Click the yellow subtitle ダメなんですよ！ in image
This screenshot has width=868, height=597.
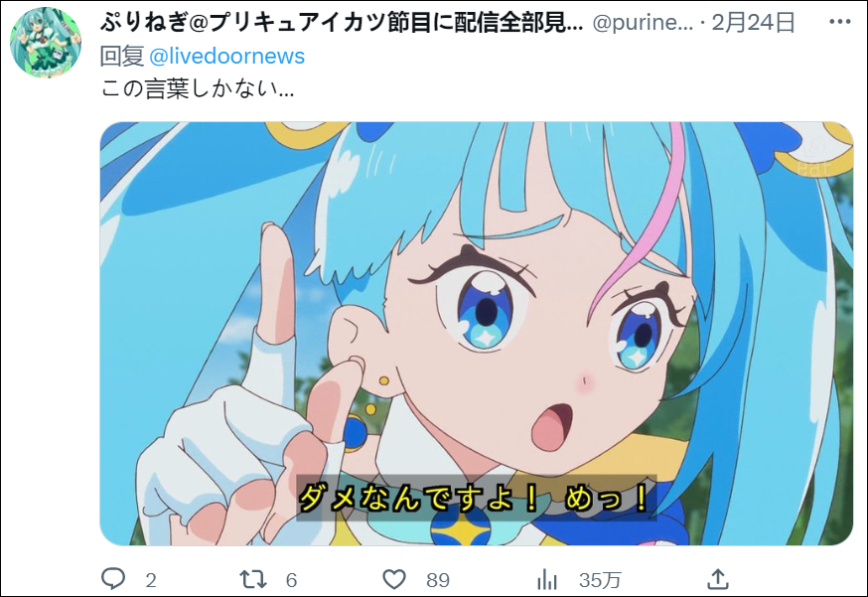click(418, 498)
